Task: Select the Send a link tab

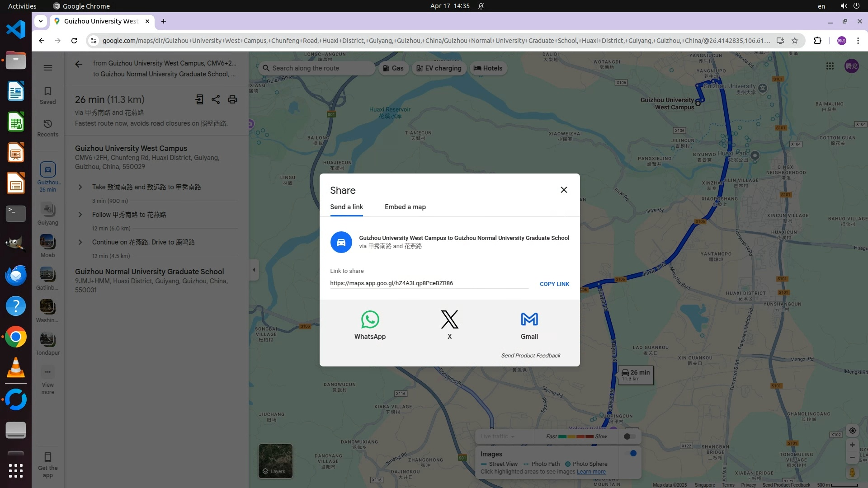Action: click(346, 207)
